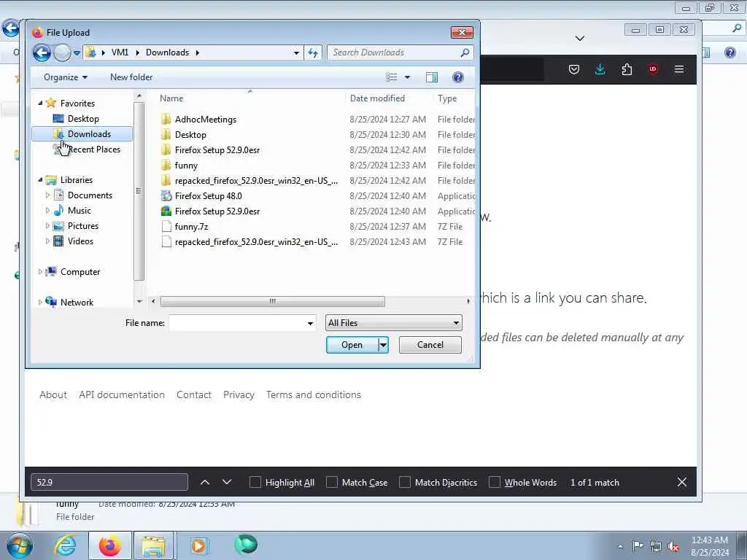
Task: Open the Firefox extensions puzzle icon
Action: coord(627,69)
